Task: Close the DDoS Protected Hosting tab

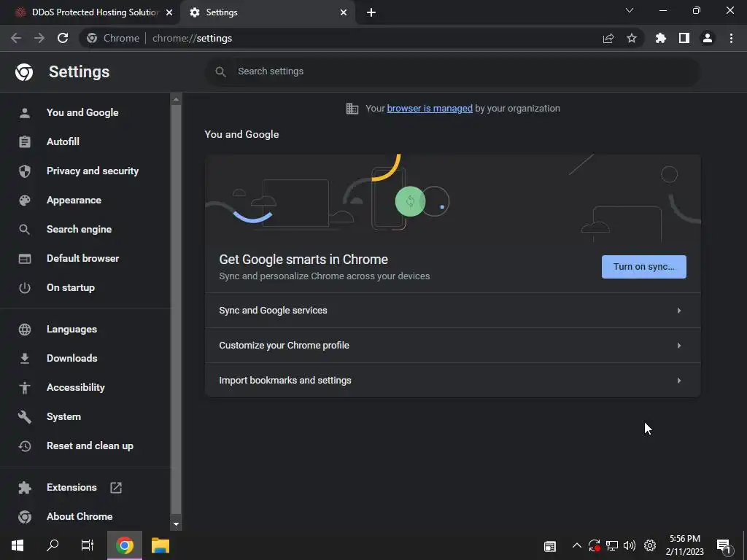Action: click(x=169, y=13)
